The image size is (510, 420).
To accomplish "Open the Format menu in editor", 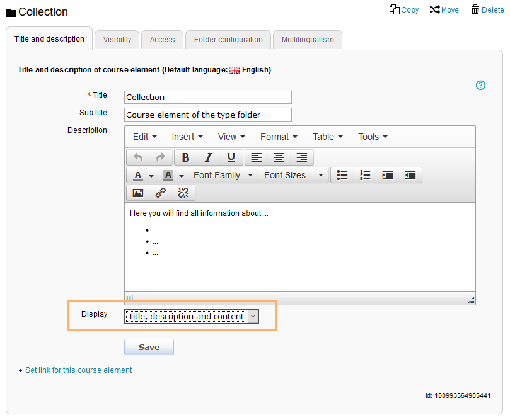I will 279,137.
